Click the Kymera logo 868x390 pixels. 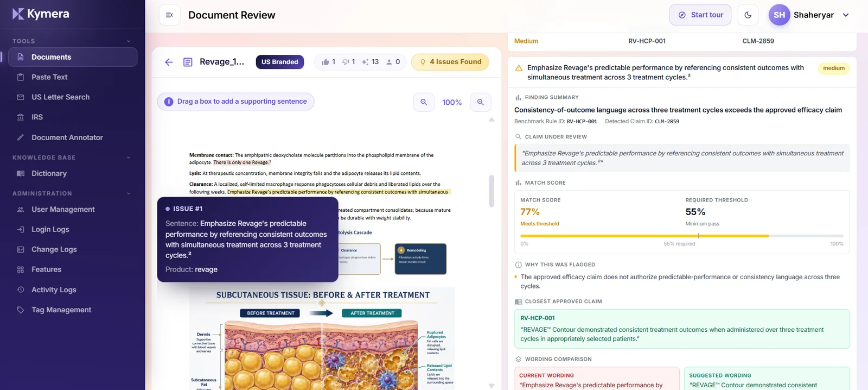pos(41,14)
